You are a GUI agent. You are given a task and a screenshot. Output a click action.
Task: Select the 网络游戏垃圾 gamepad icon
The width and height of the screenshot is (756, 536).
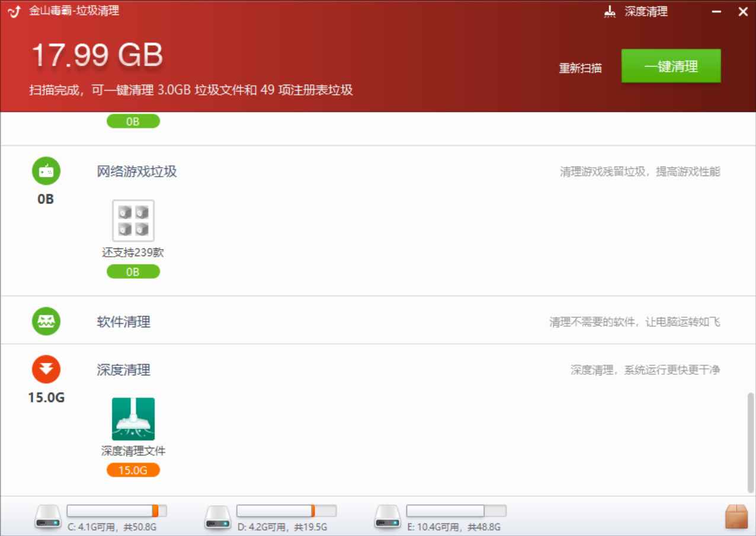(x=46, y=171)
